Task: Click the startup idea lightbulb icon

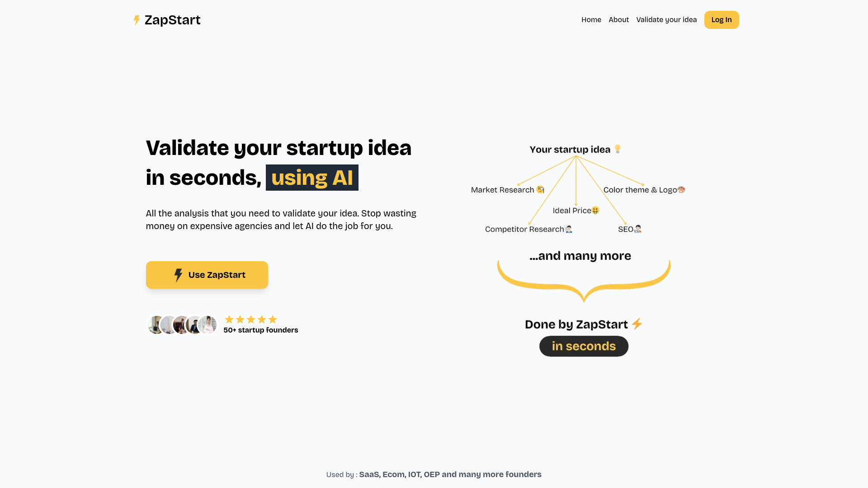Action: (x=618, y=149)
